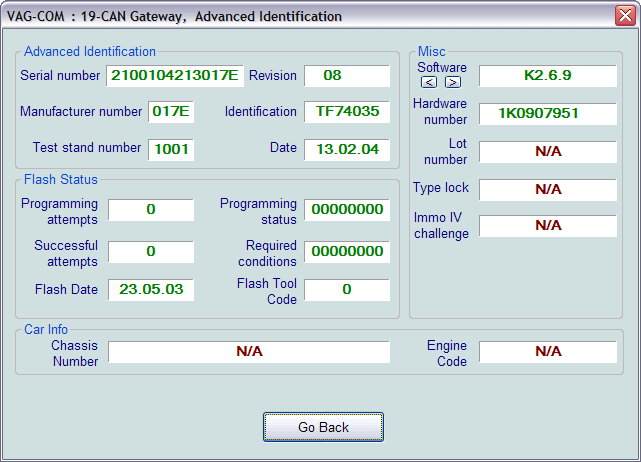Image resolution: width=641 pixels, height=462 pixels.
Task: Select the Software version field K2.6.9
Action: 548,76
